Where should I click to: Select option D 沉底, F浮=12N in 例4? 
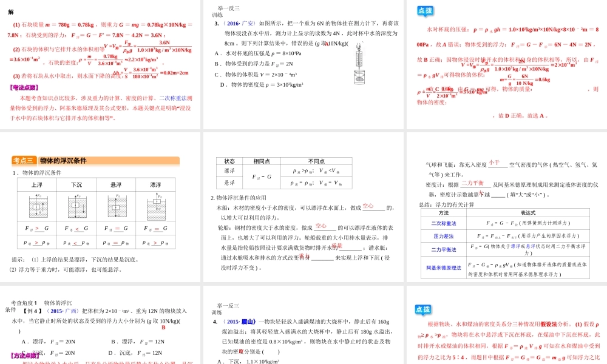click(135, 353)
